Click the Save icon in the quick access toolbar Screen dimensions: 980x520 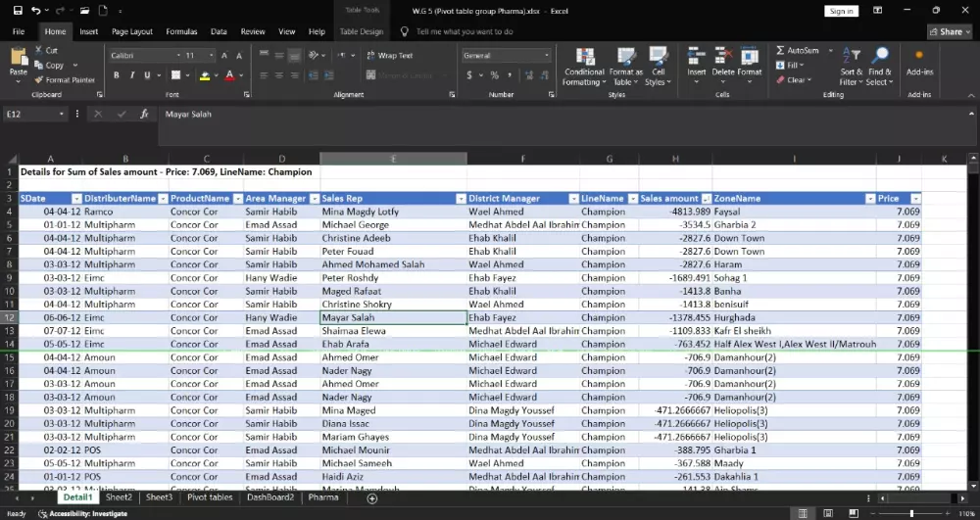click(x=18, y=11)
